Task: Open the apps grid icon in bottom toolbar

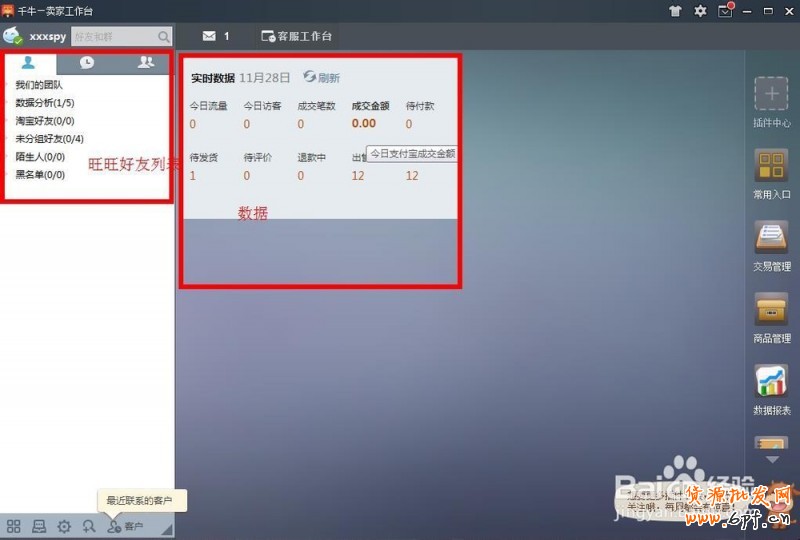Action: tap(14, 526)
